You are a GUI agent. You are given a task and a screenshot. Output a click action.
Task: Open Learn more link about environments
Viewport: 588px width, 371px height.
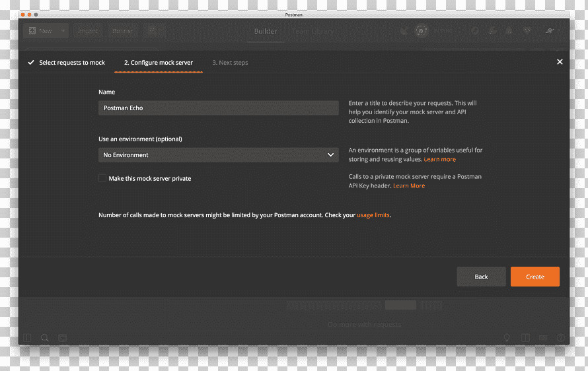coord(440,159)
